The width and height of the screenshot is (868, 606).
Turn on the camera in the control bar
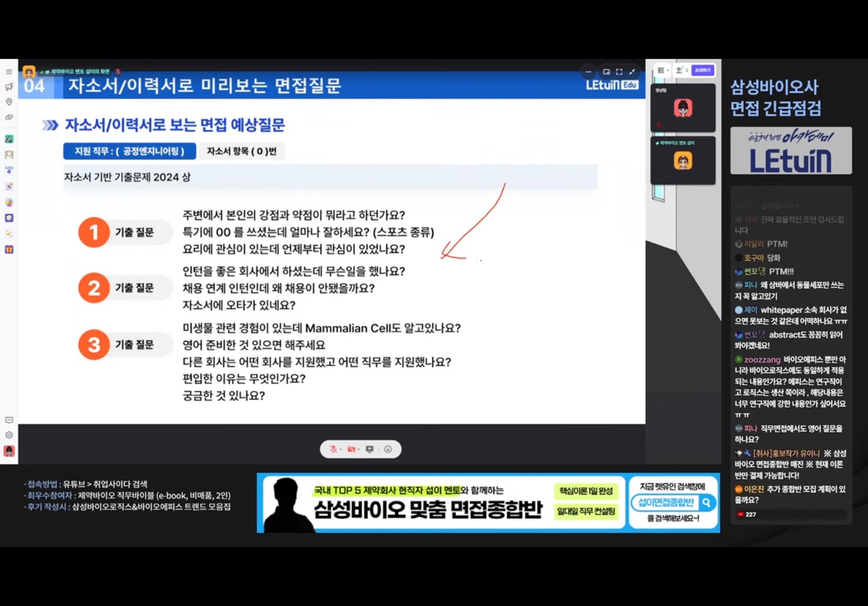pos(351,449)
